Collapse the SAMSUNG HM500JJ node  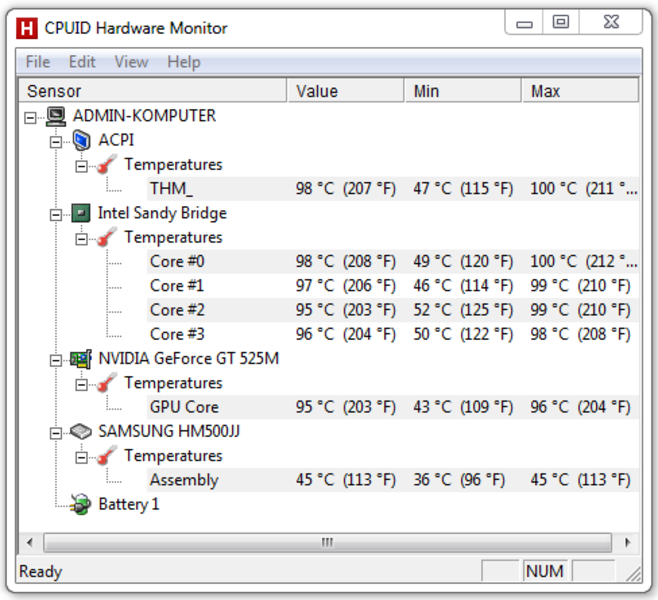[56, 433]
